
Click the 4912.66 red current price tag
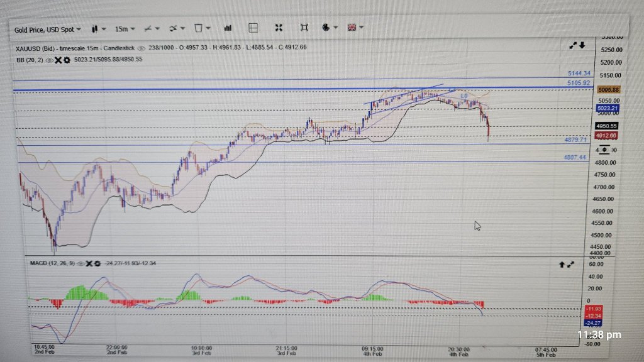pos(606,136)
